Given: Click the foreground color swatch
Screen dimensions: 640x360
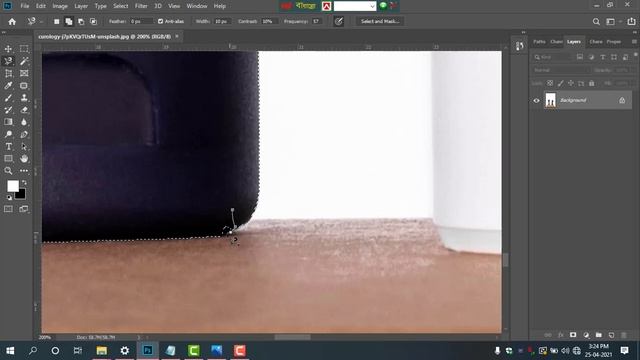Looking at the screenshot, I should [x=13, y=186].
